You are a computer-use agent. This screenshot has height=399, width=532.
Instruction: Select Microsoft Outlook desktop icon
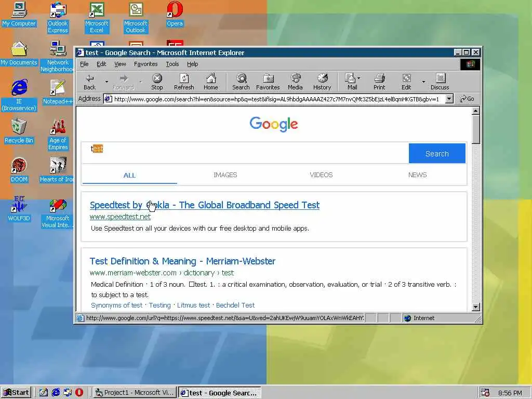pos(136,18)
